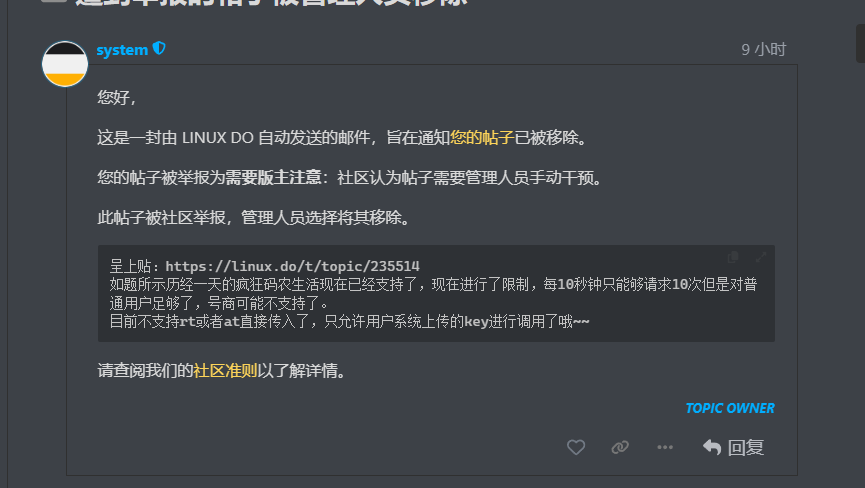Image resolution: width=865 pixels, height=488 pixels.
Task: Click the 您好 greeting line
Action: point(116,98)
